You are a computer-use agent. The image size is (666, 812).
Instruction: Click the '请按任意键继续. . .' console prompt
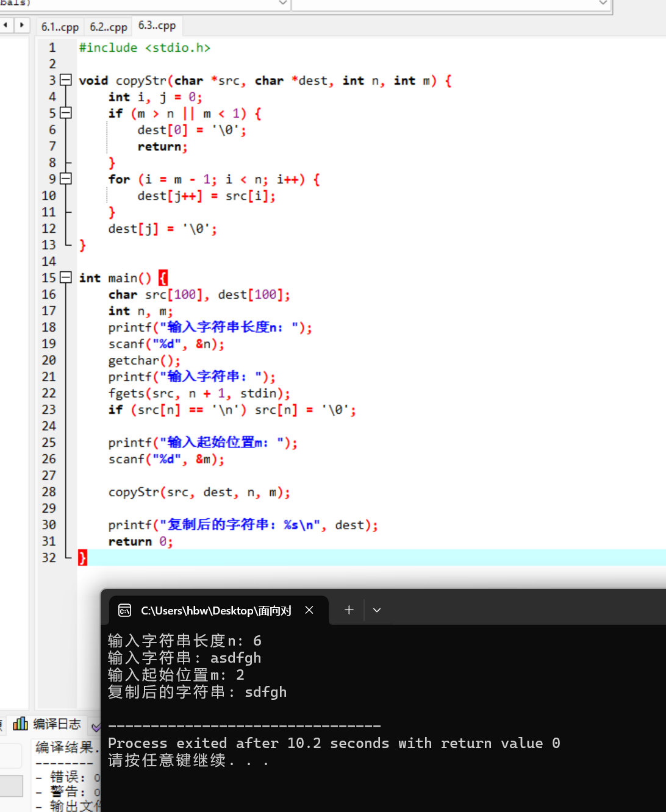click(x=188, y=760)
